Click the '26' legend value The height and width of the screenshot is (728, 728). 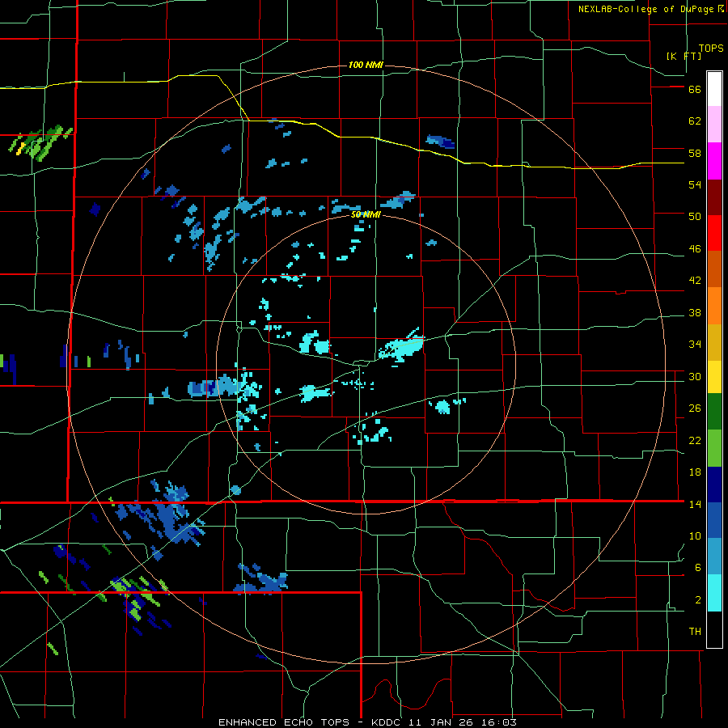(695, 408)
